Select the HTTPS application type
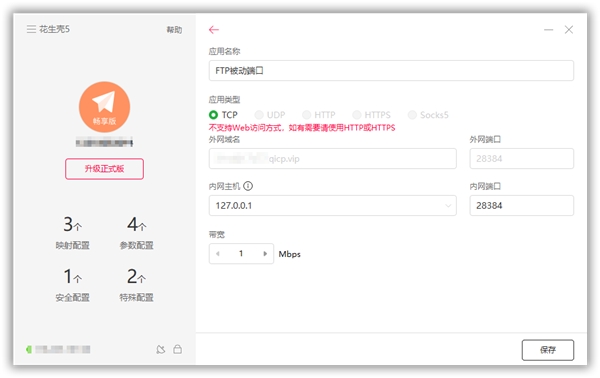 coord(372,115)
